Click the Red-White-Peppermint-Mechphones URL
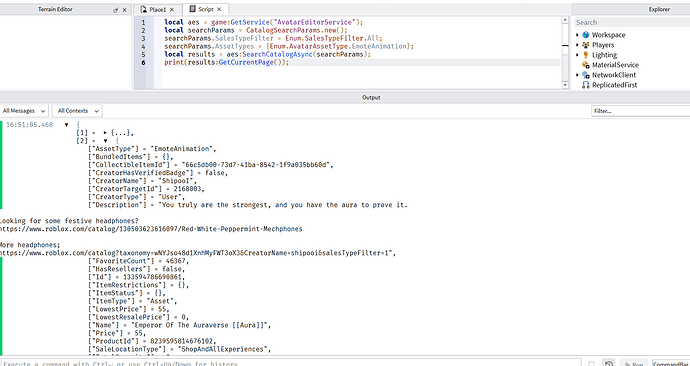This screenshot has width=690, height=366. (150, 229)
